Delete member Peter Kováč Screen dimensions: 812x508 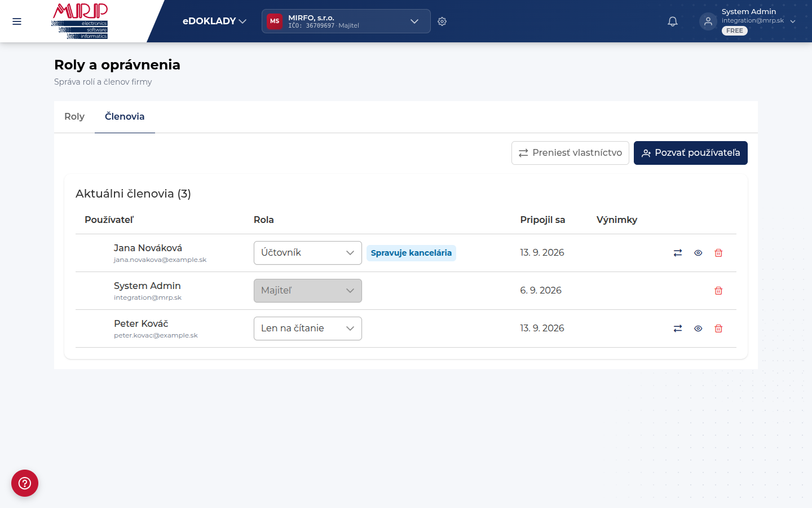click(718, 329)
